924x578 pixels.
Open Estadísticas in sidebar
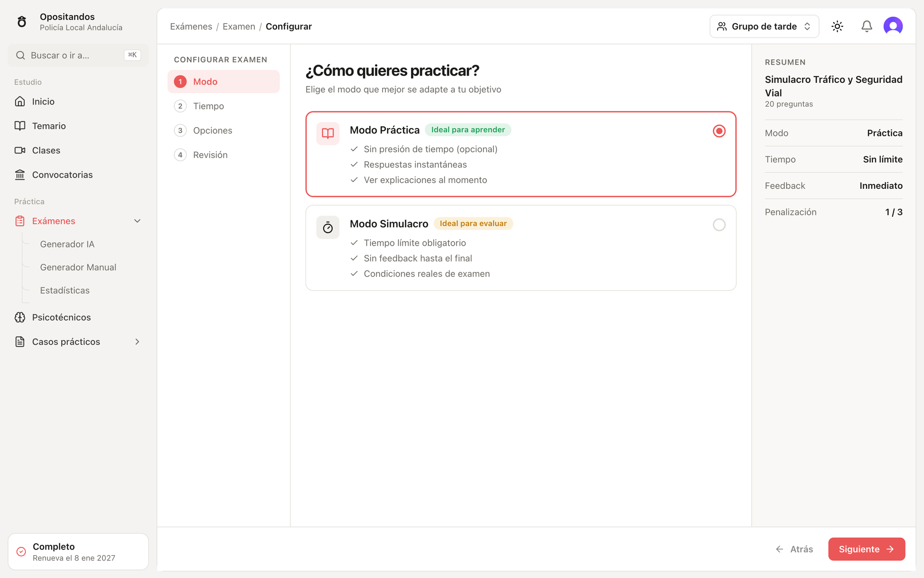click(64, 290)
